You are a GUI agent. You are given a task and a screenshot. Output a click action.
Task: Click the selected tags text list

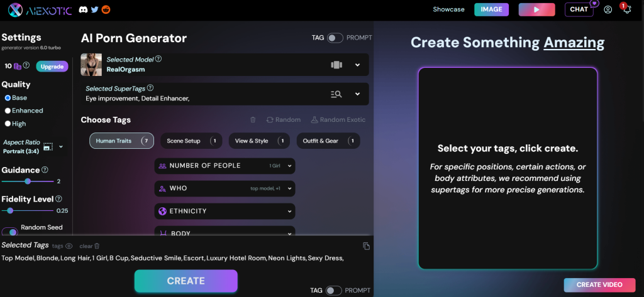point(172,258)
